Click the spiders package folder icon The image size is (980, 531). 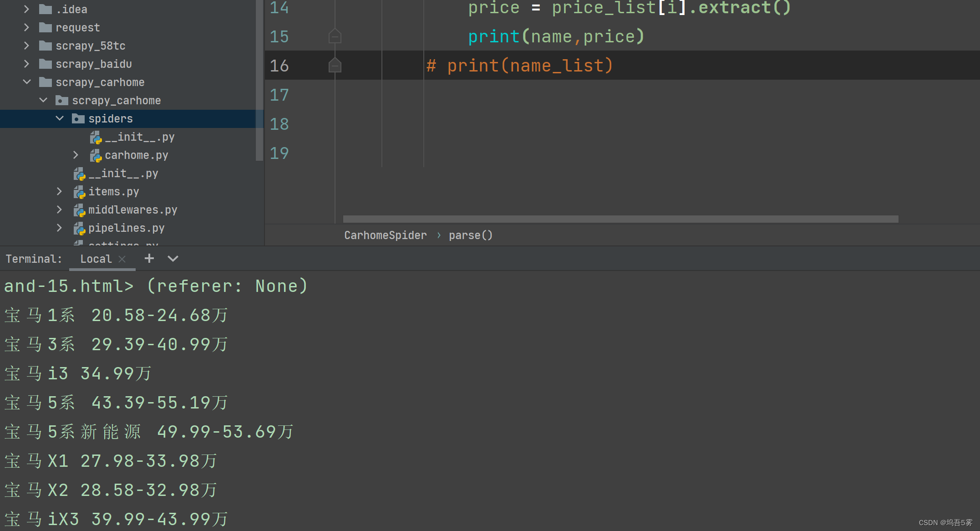pyautogui.click(x=78, y=119)
